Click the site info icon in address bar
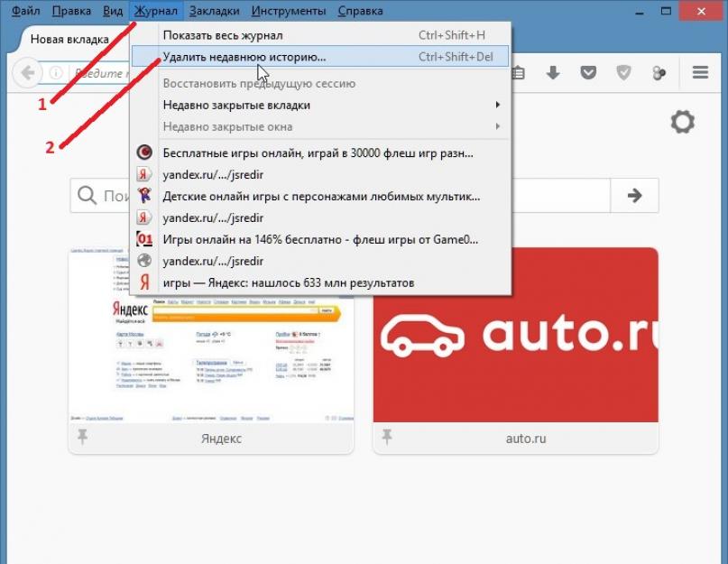 tap(56, 73)
